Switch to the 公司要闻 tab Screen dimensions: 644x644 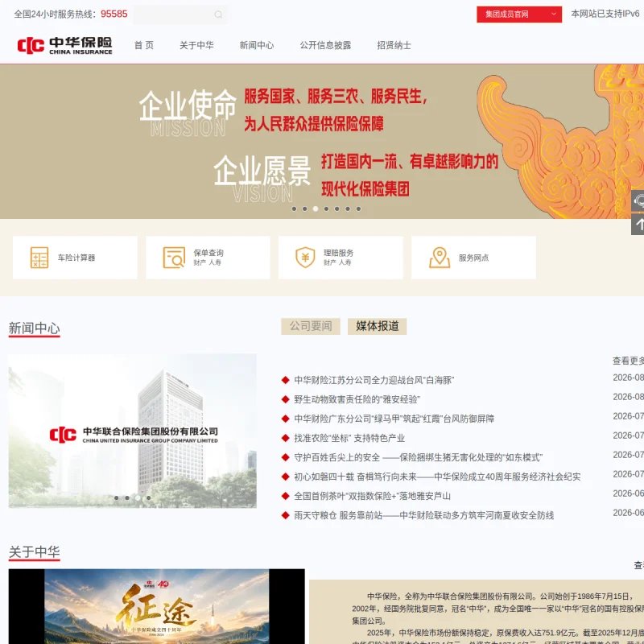pyautogui.click(x=311, y=326)
